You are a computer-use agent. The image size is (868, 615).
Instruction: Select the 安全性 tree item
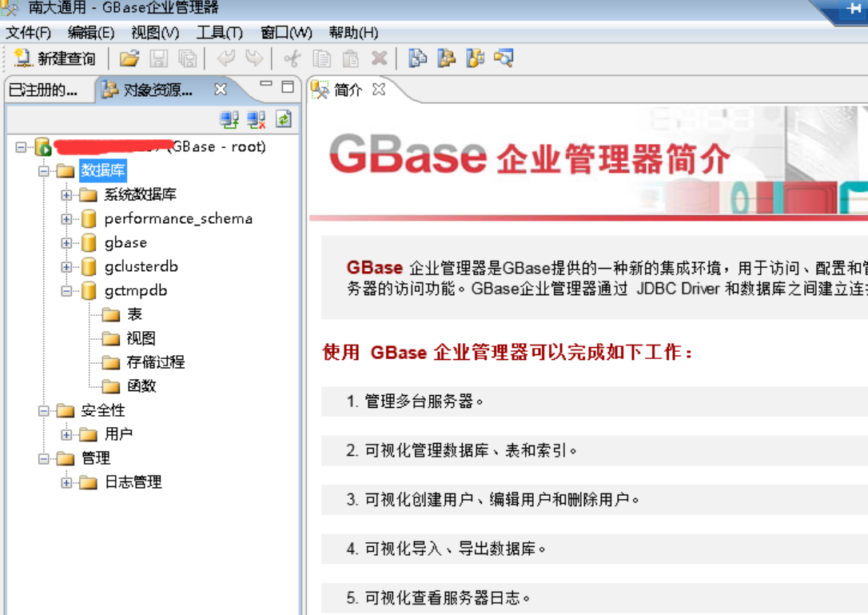pos(103,410)
